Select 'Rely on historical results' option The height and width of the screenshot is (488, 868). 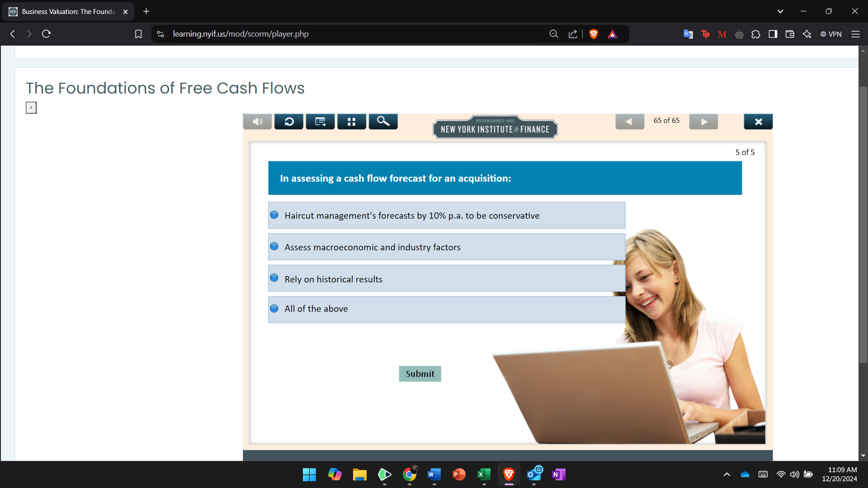(x=274, y=278)
